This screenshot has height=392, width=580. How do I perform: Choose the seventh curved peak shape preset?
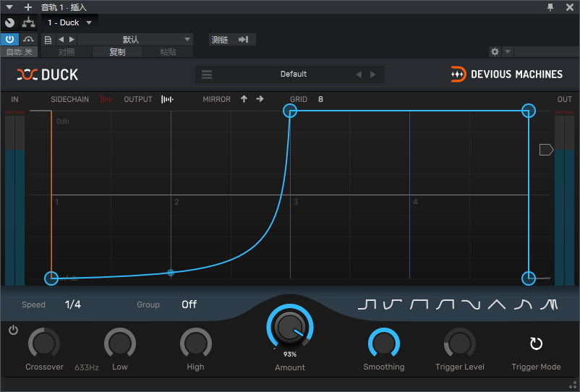point(523,304)
